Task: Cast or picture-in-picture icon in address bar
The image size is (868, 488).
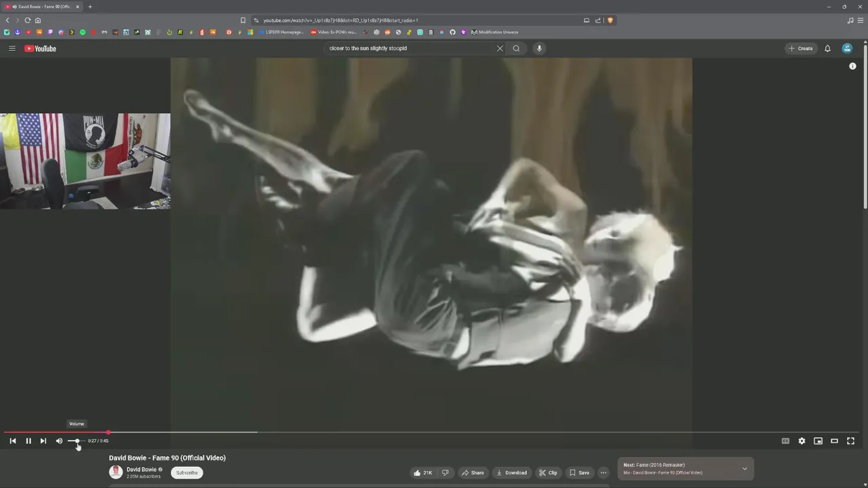Action: coord(587,20)
